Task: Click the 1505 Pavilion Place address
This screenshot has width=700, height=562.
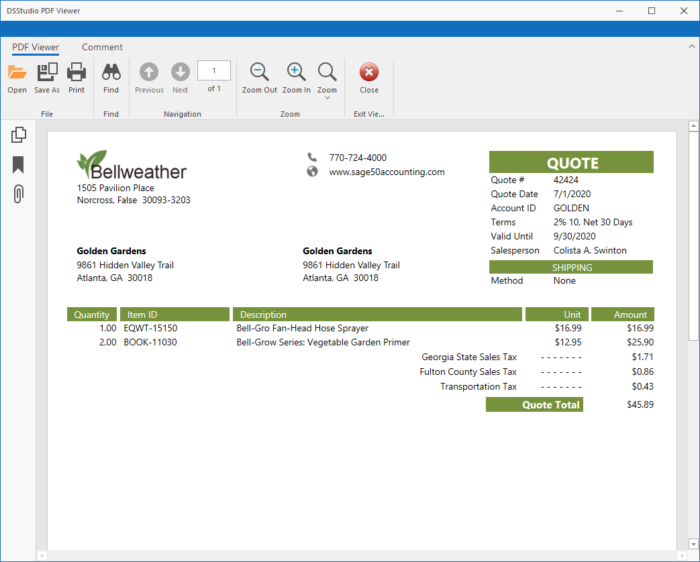Action: (x=116, y=188)
